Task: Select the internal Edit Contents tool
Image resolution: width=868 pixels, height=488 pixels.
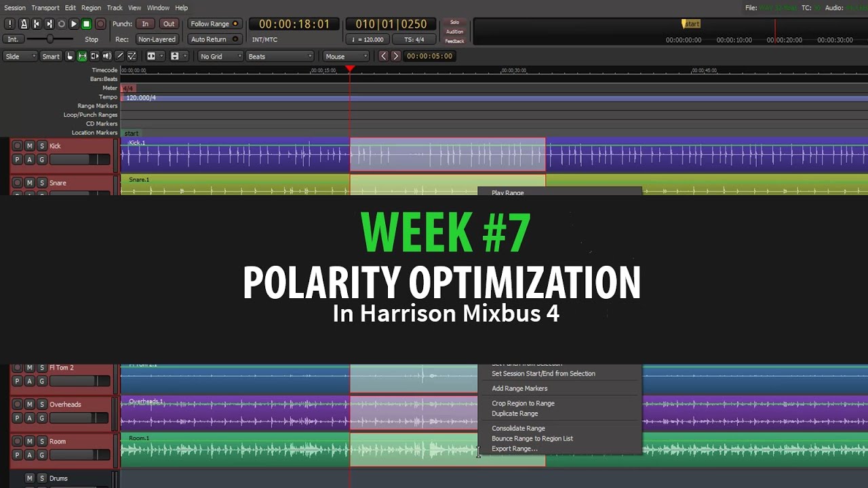Action: 132,56
